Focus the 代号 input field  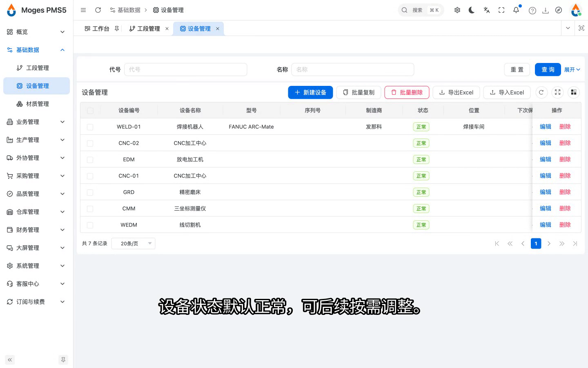coord(186,70)
